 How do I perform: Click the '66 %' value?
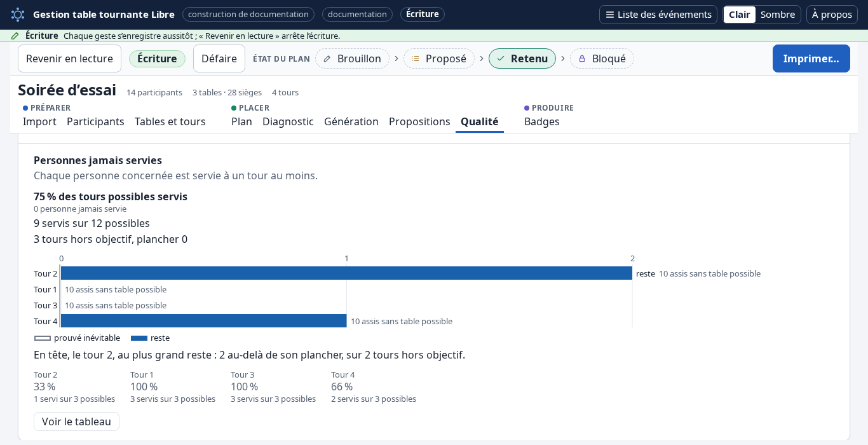(342, 387)
